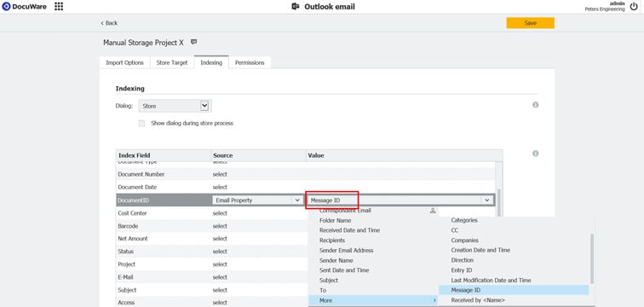The width and height of the screenshot is (644, 307).
Task: Click select source for Subject index field
Action: tap(220, 290)
